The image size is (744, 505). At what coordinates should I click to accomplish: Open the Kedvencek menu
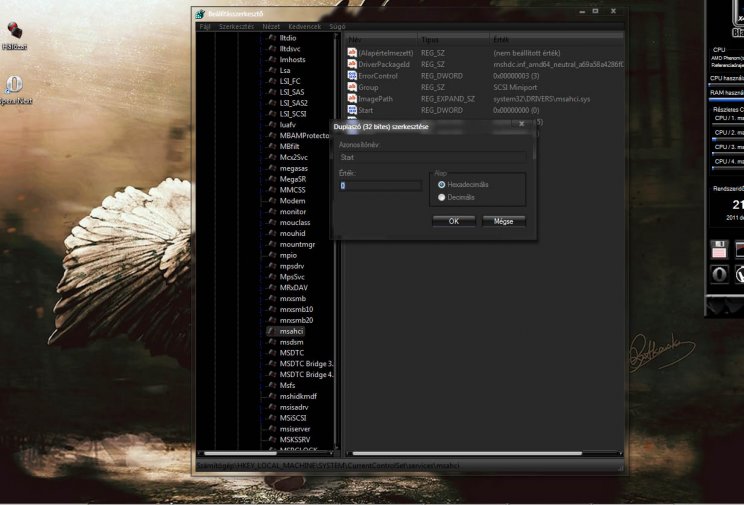305,27
